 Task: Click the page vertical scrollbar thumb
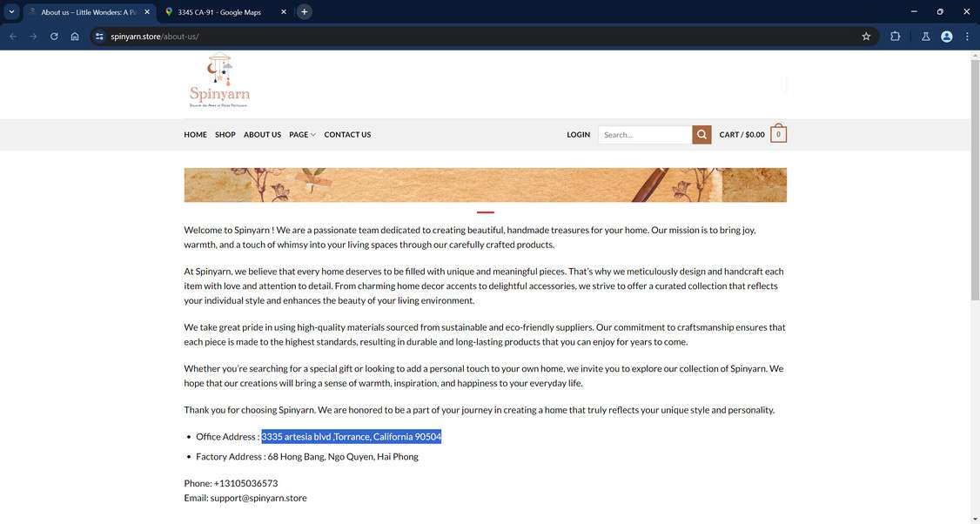pos(975,180)
